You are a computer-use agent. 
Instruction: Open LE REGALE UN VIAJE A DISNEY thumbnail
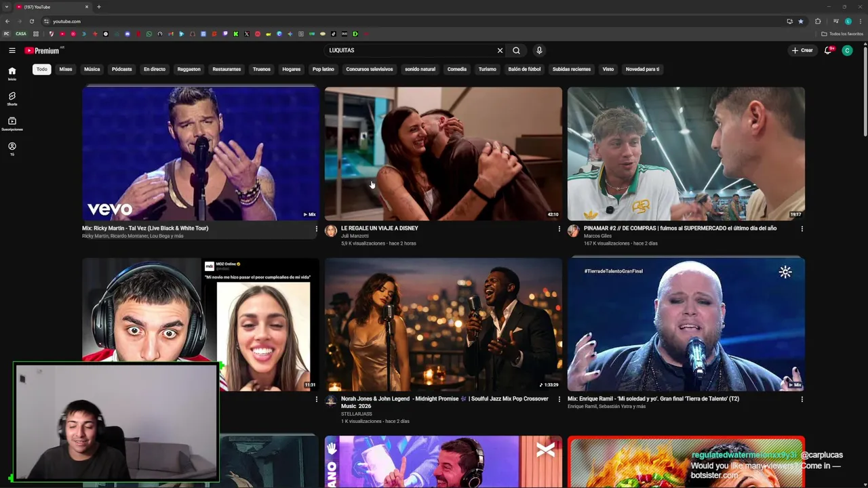[x=443, y=153]
